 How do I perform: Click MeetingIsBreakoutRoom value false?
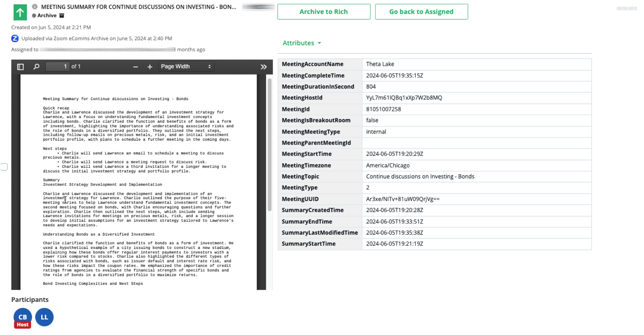coord(372,120)
